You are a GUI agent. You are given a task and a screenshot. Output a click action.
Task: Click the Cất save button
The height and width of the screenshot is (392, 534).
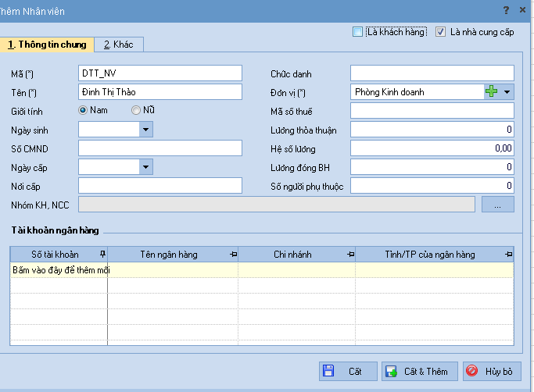348,371
